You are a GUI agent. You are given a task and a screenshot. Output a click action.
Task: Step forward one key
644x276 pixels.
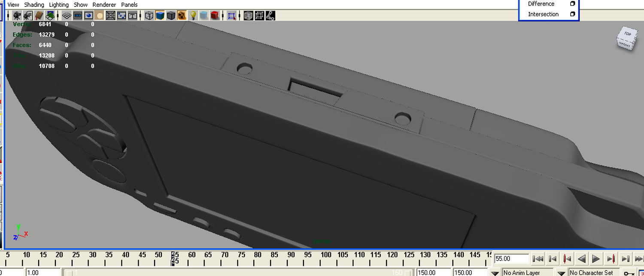[611, 259]
